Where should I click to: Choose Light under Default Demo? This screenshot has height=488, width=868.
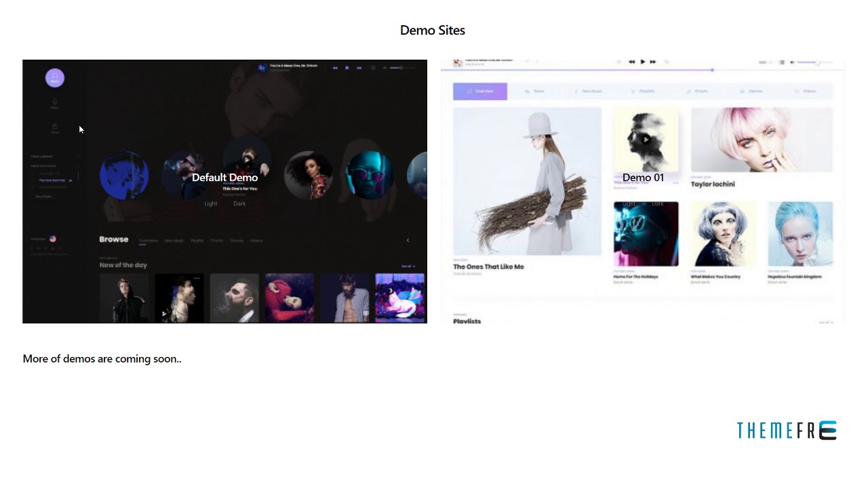[x=211, y=203]
